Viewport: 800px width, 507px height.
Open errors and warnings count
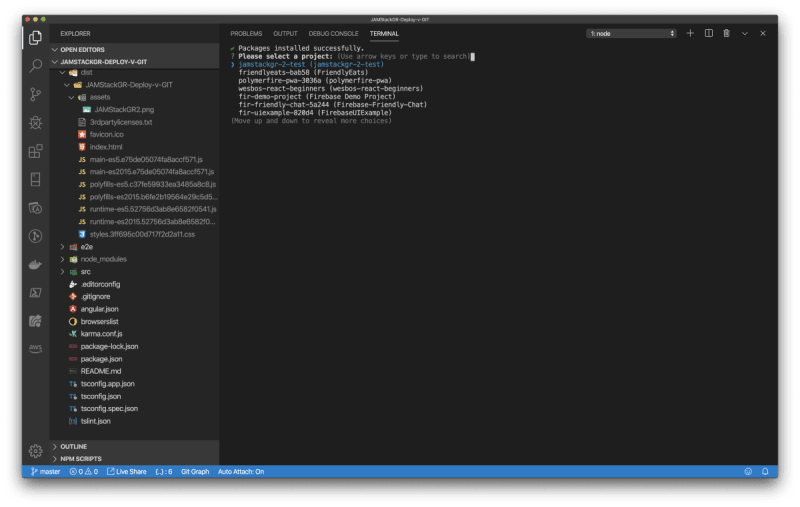click(84, 472)
